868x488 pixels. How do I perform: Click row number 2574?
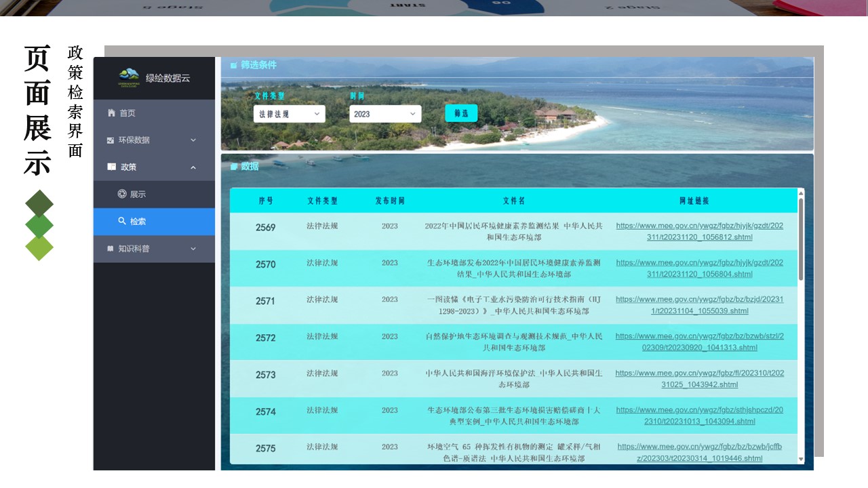pos(266,412)
